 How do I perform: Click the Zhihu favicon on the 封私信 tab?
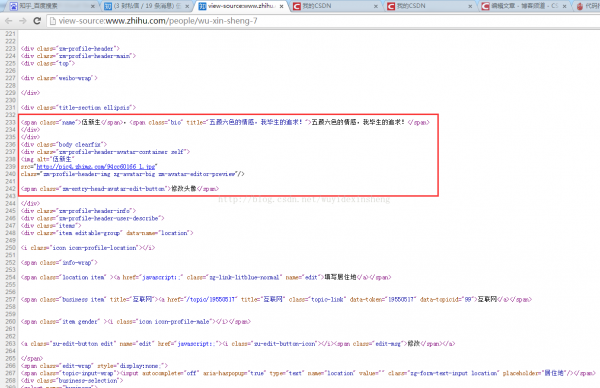click(x=108, y=6)
